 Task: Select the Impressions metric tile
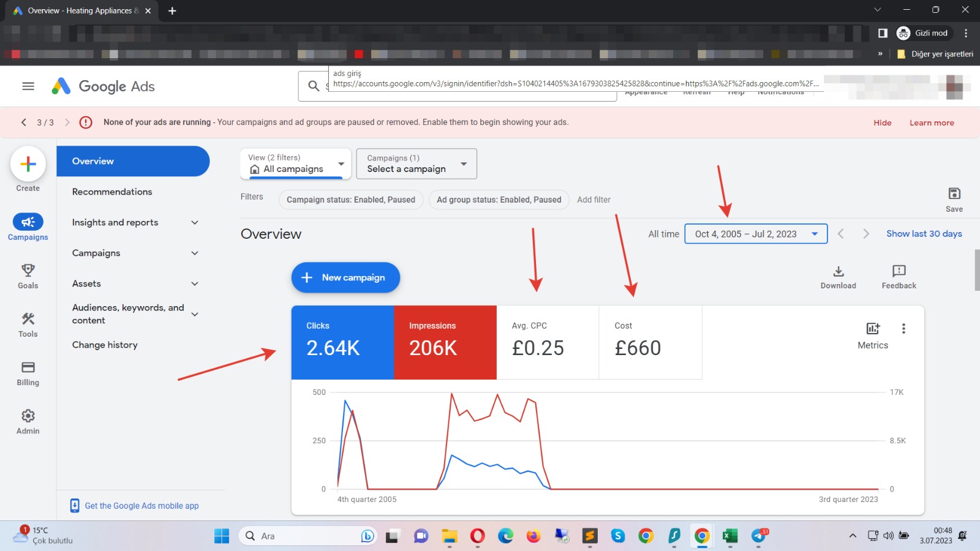pyautogui.click(x=445, y=342)
